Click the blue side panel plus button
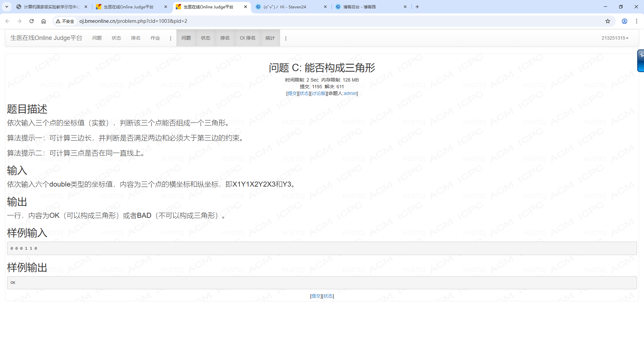 (641, 60)
